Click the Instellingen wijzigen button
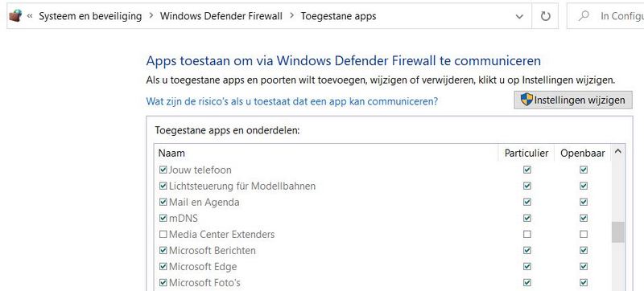Screen dimensions: 644x291 pyautogui.click(x=573, y=100)
